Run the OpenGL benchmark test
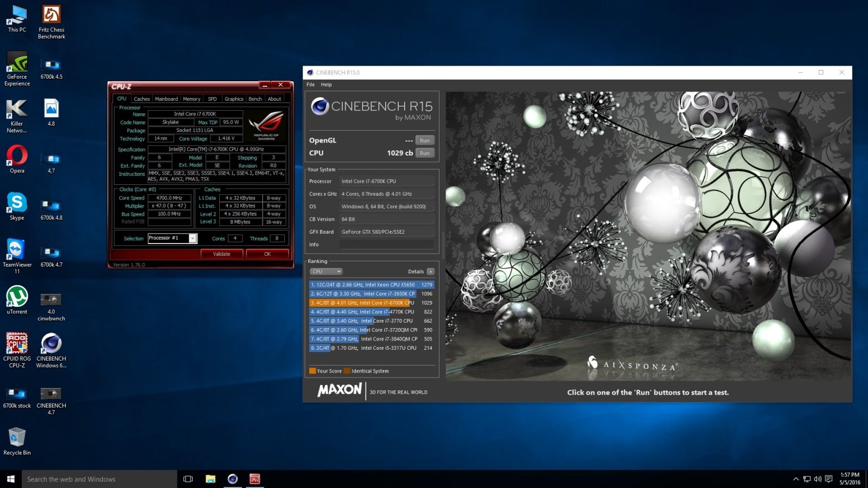The height and width of the screenshot is (488, 868). click(425, 140)
